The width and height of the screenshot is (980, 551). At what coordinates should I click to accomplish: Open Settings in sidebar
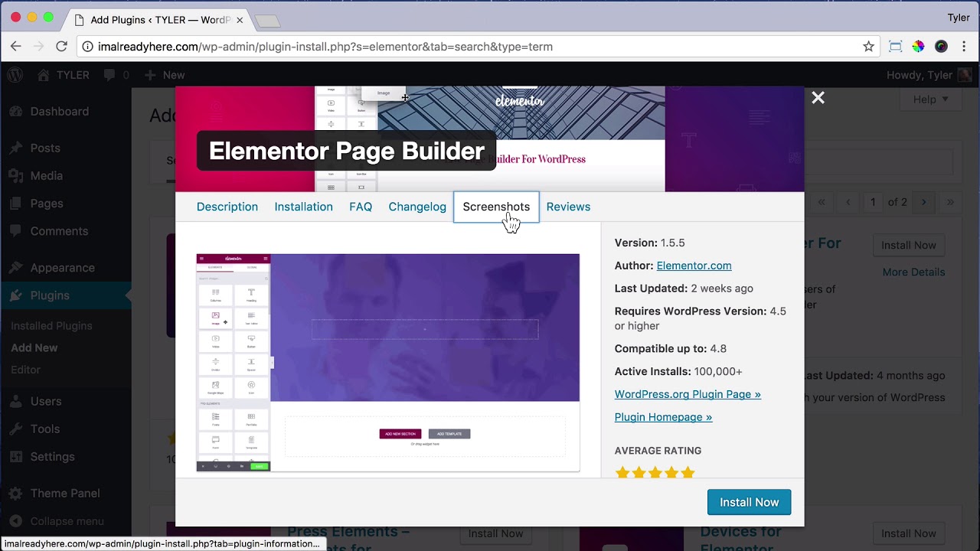pos(52,456)
